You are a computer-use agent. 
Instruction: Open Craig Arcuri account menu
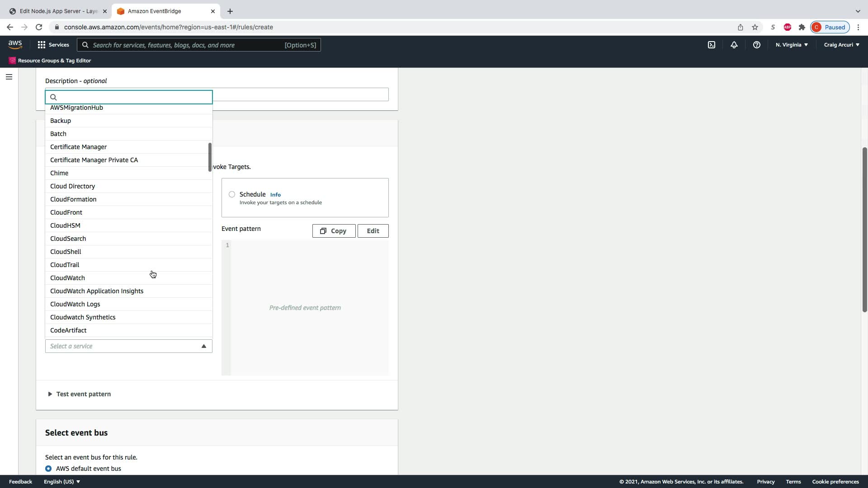coord(841,45)
